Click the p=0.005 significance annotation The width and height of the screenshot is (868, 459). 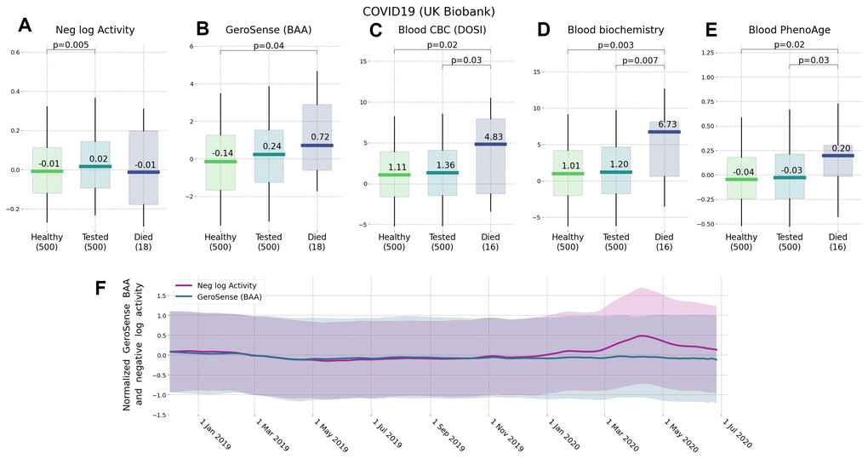tap(70, 40)
